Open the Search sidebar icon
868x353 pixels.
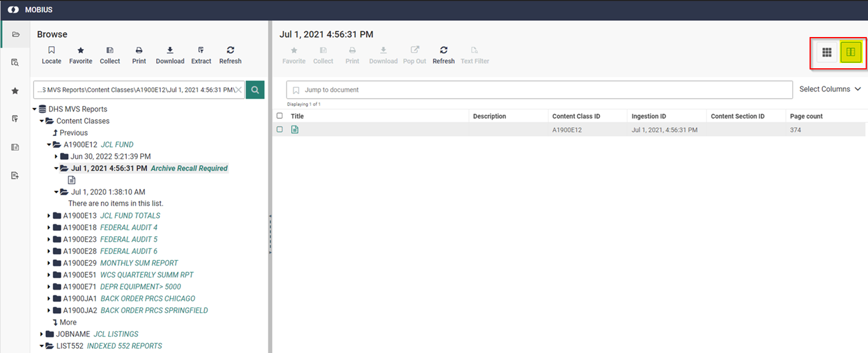click(16, 62)
